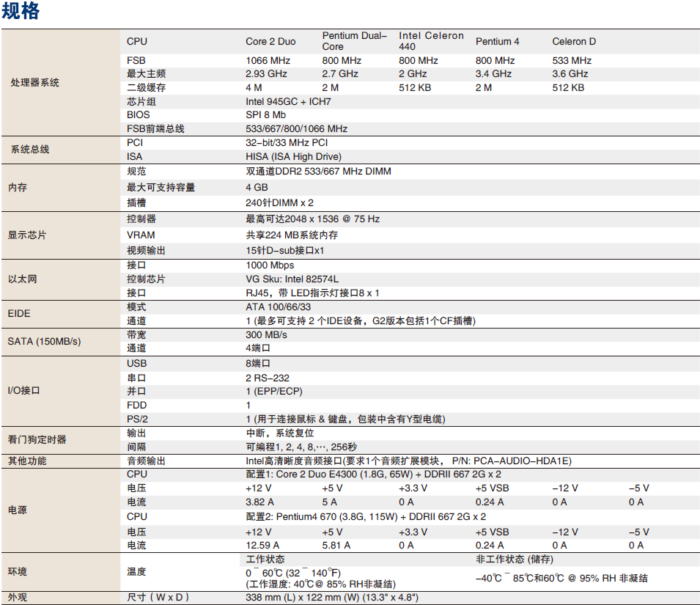This screenshot has width=700, height=605.
Task: Select Intel 945GC + ICH7 chipset text
Action: pyautogui.click(x=288, y=101)
